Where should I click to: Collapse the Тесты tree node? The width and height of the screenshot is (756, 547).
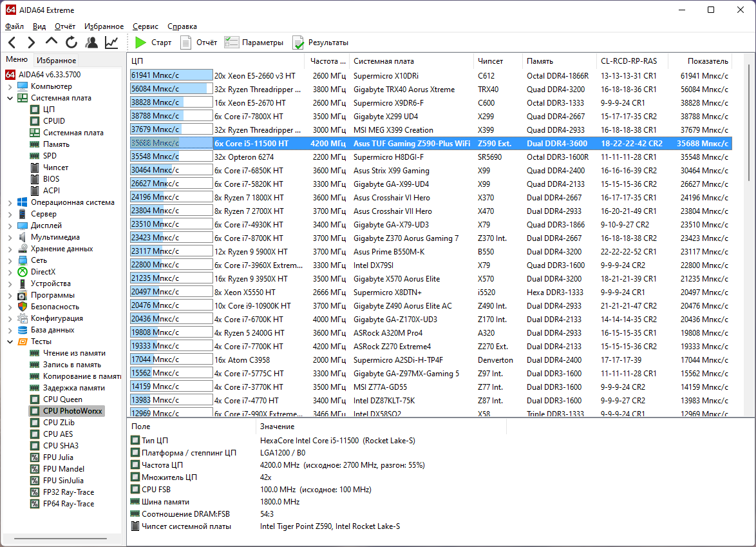click(10, 341)
